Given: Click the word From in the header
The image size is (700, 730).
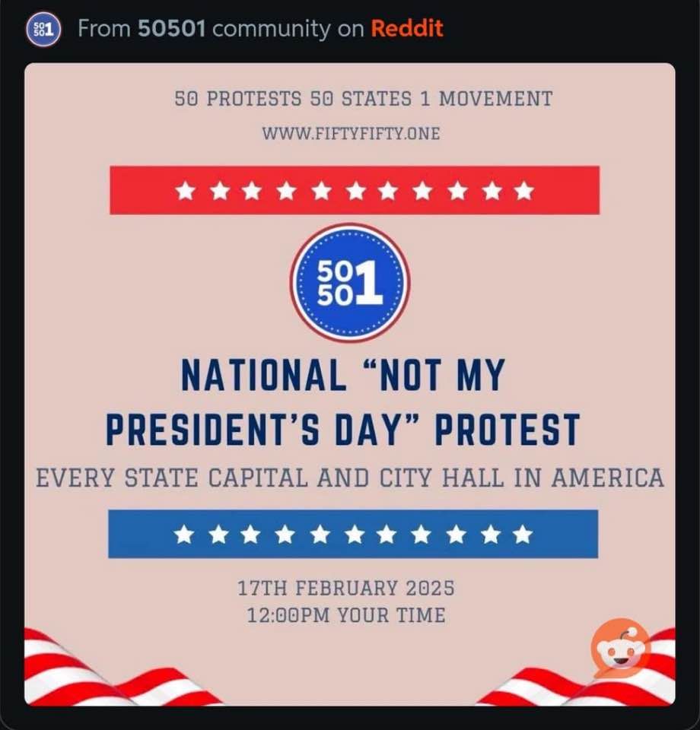Looking at the screenshot, I should 103,30.
